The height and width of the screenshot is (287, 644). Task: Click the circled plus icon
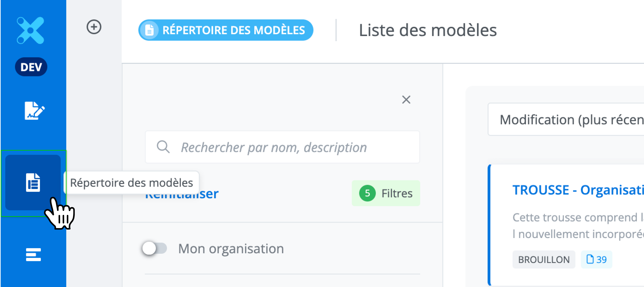94,27
